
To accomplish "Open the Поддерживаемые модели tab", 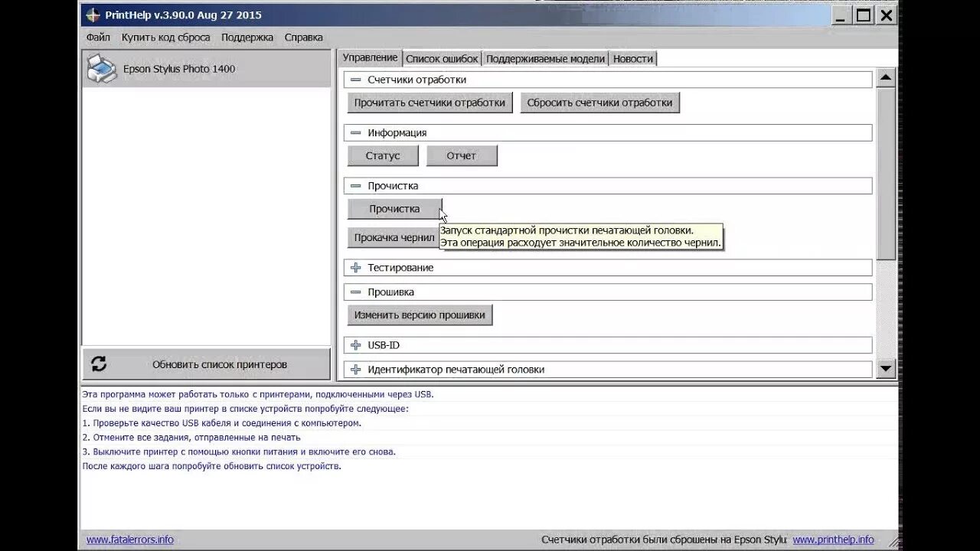I will tap(545, 59).
